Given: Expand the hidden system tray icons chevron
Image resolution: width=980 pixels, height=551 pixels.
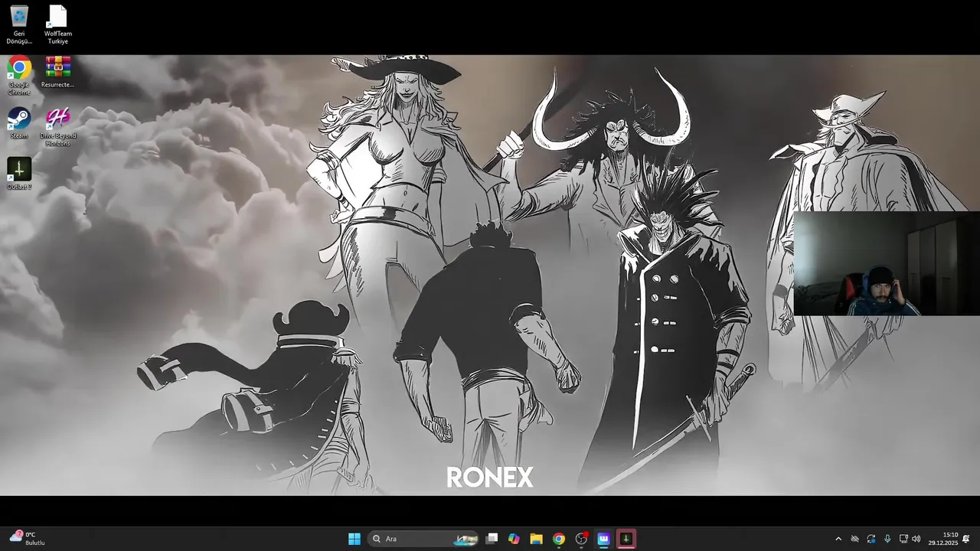Looking at the screenshot, I should pyautogui.click(x=838, y=539).
